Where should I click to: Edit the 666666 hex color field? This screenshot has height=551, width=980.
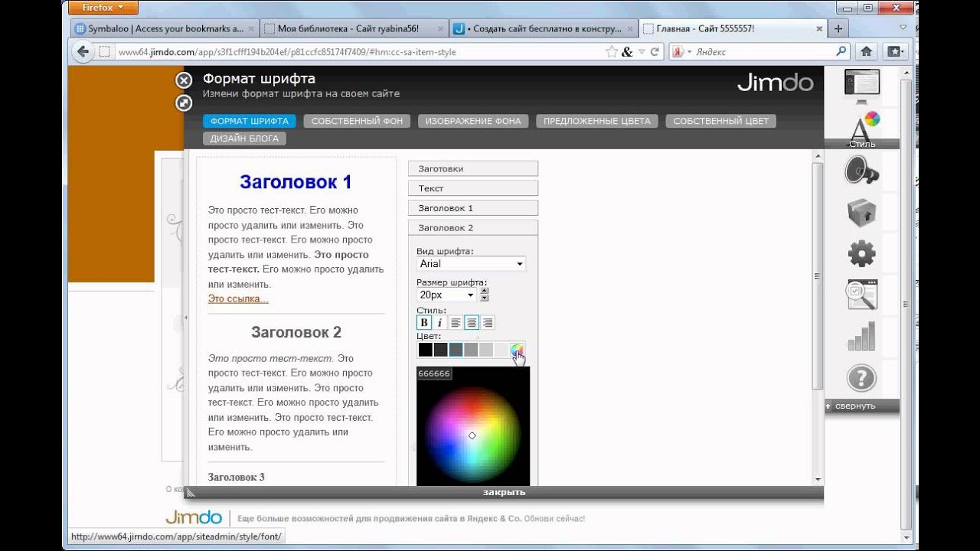tap(434, 373)
